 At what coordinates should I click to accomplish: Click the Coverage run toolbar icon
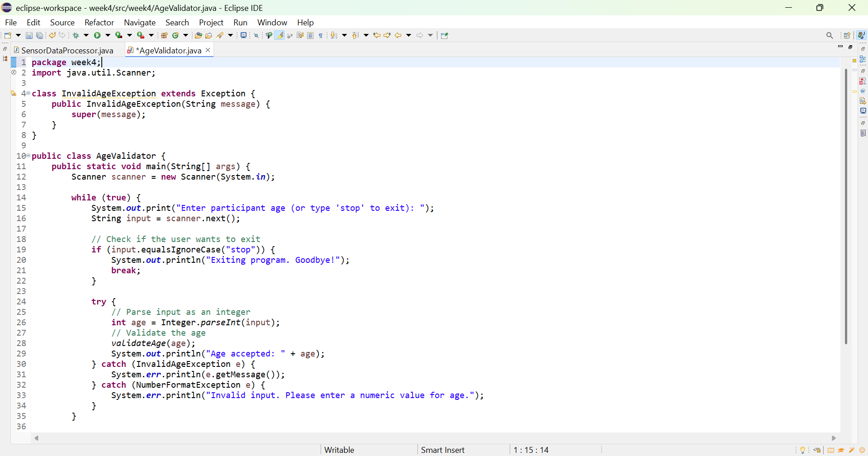[x=119, y=35]
